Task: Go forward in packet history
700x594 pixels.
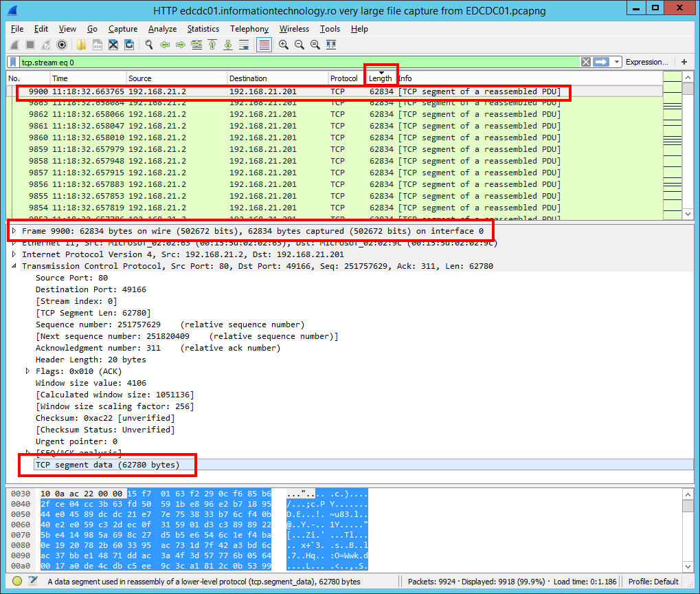Action: click(x=181, y=45)
